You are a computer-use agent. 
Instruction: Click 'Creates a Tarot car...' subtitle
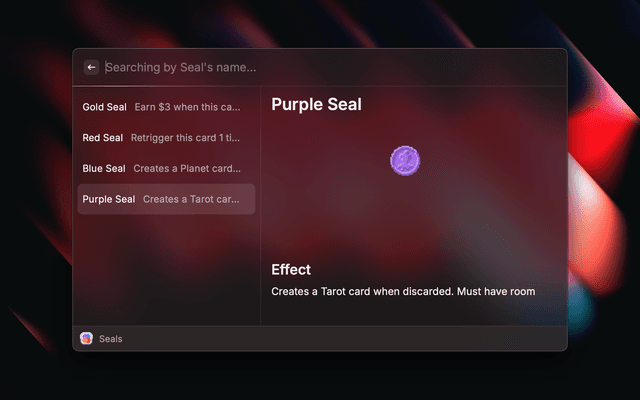191,199
